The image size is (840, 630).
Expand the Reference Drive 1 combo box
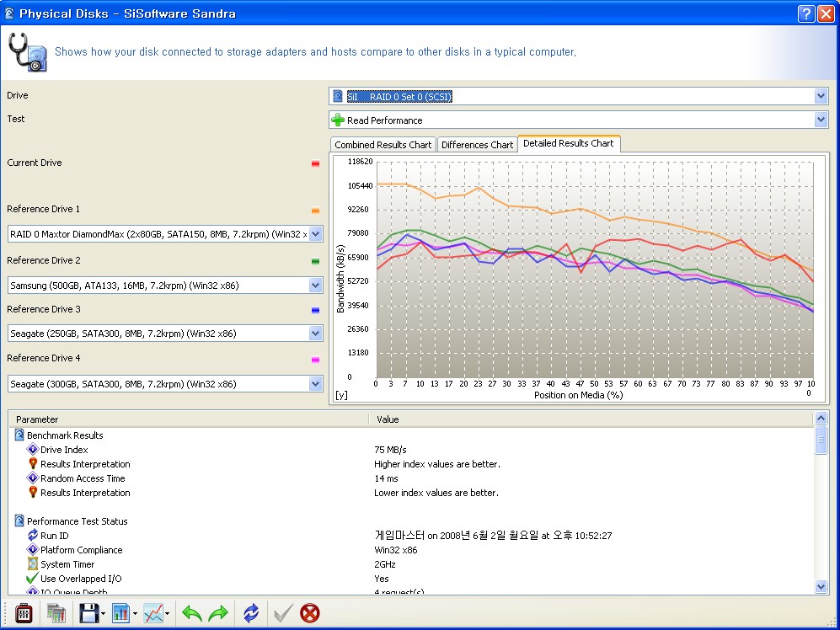coord(316,233)
